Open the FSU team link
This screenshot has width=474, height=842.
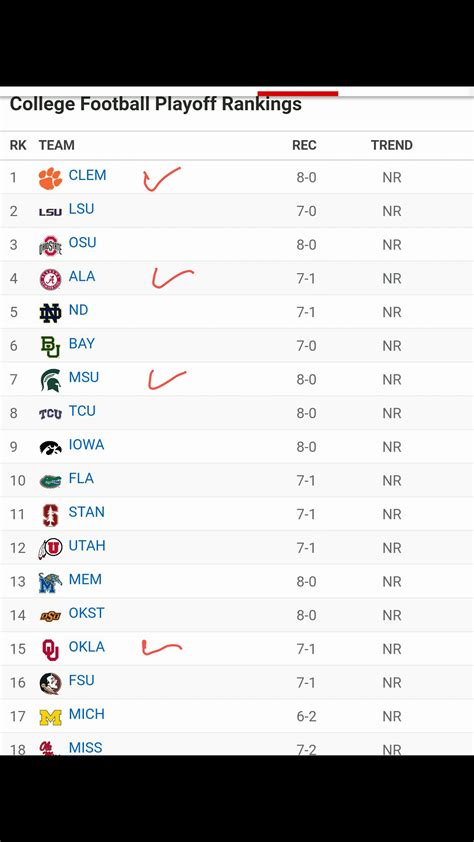pos(82,680)
